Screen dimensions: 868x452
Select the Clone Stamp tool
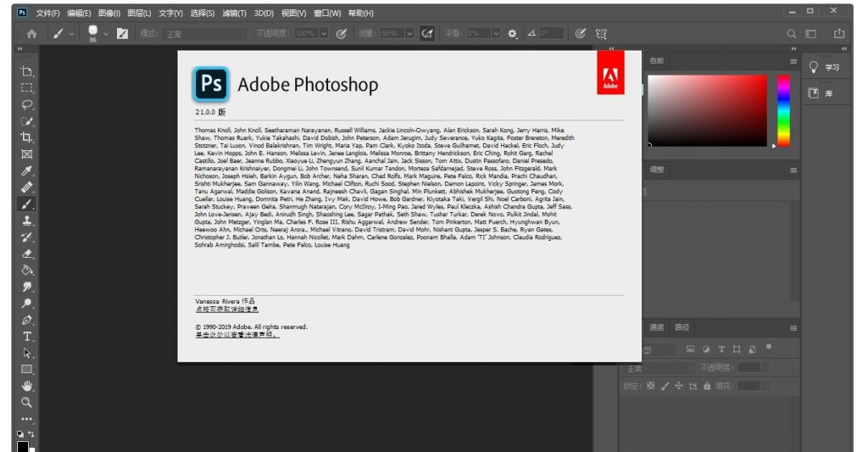26,220
